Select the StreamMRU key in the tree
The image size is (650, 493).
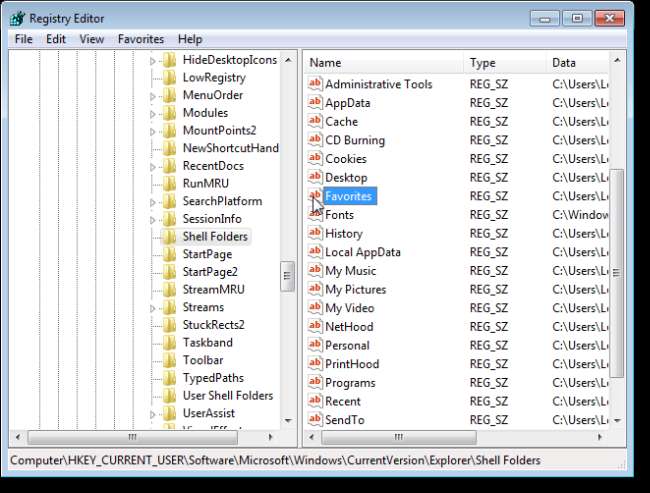coord(213,289)
